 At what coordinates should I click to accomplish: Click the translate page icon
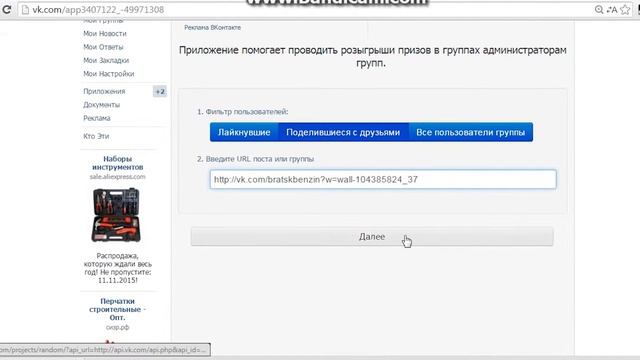click(x=612, y=10)
